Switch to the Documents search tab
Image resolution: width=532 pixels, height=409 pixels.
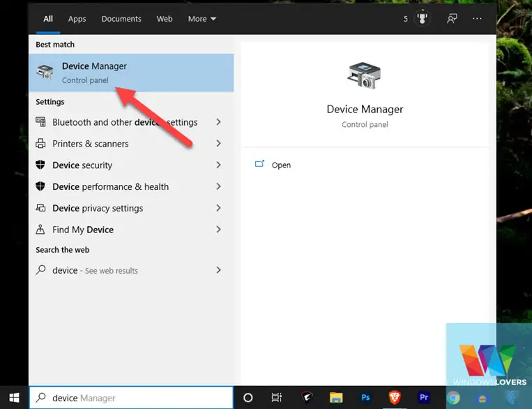pyautogui.click(x=121, y=19)
